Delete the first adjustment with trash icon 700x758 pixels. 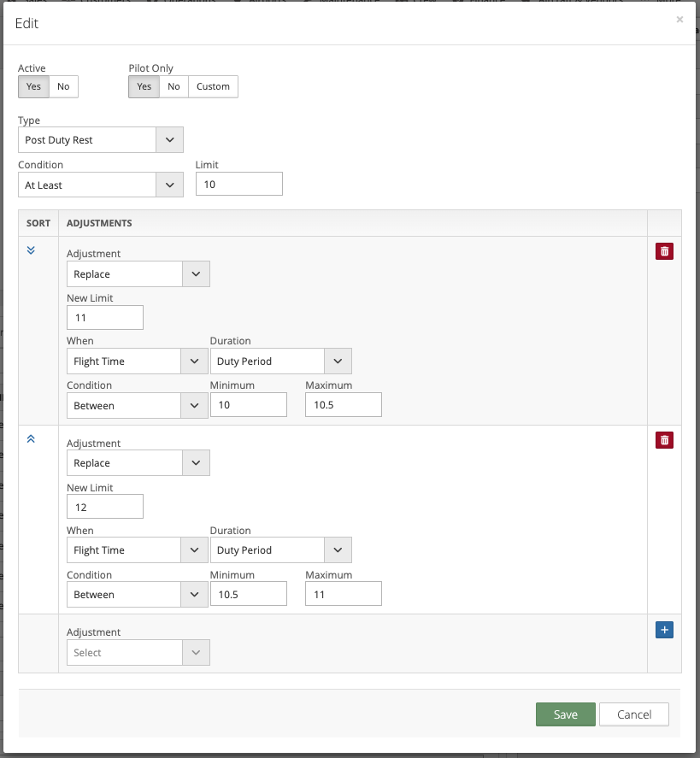(664, 251)
